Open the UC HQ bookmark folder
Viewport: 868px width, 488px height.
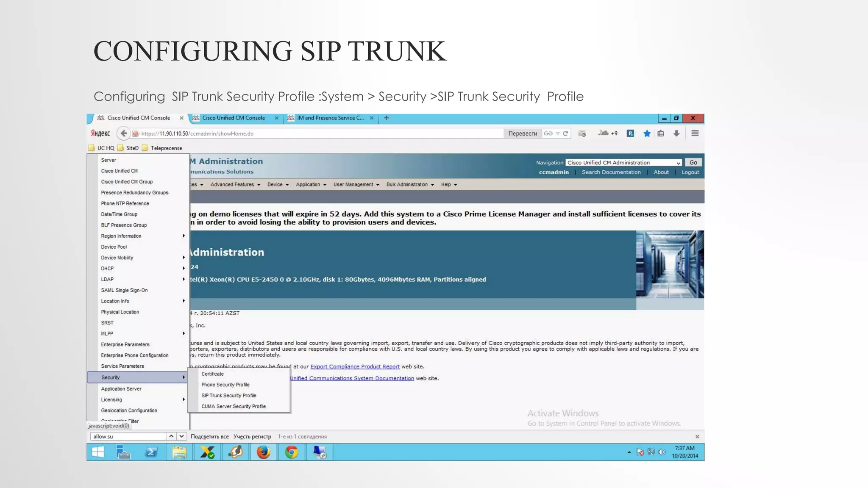[x=102, y=148]
